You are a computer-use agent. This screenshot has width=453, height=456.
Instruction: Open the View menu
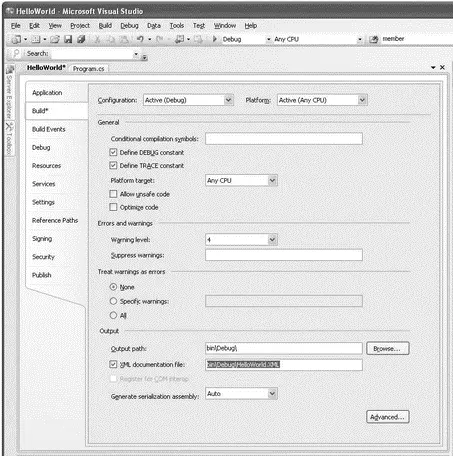(55, 26)
